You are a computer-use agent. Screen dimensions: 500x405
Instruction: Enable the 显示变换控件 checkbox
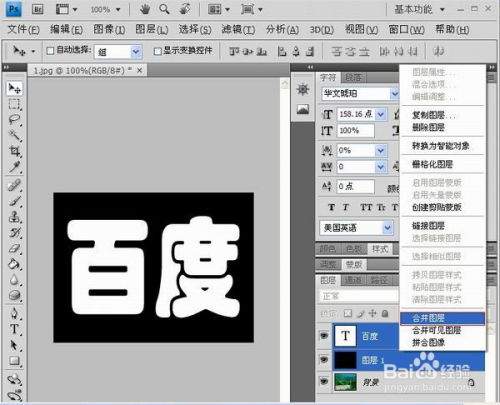pos(158,51)
